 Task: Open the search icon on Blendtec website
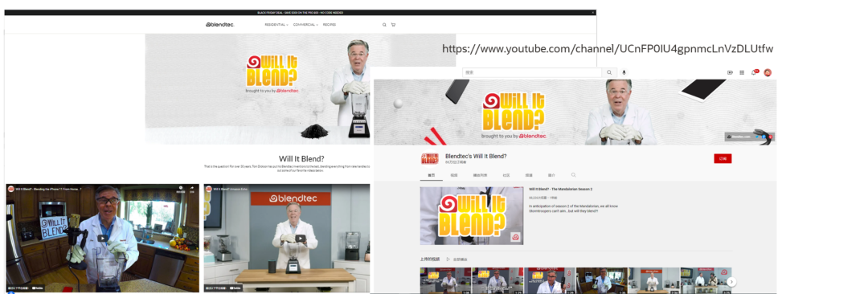[x=384, y=24]
